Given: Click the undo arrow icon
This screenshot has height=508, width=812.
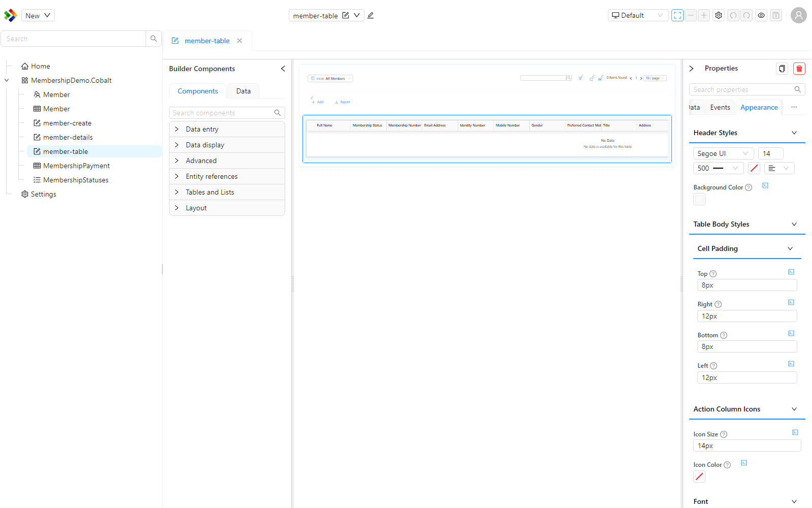Looking at the screenshot, I should click(x=733, y=15).
